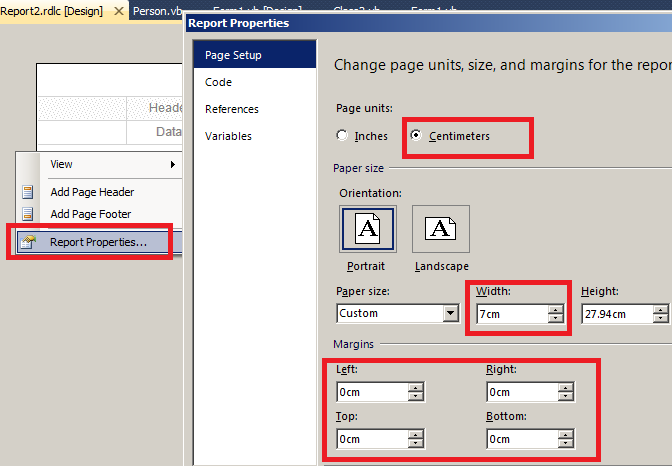Click the Bottom margin input field

coord(522,439)
